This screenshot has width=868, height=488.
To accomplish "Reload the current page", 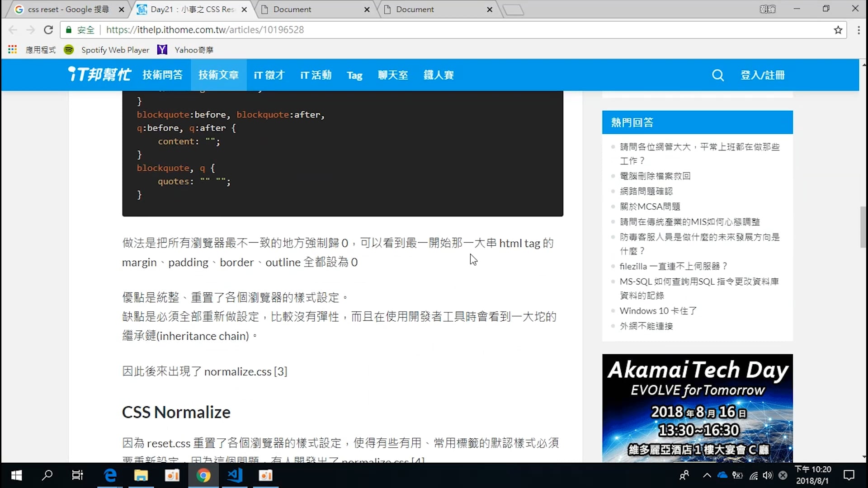I will 48,30.
